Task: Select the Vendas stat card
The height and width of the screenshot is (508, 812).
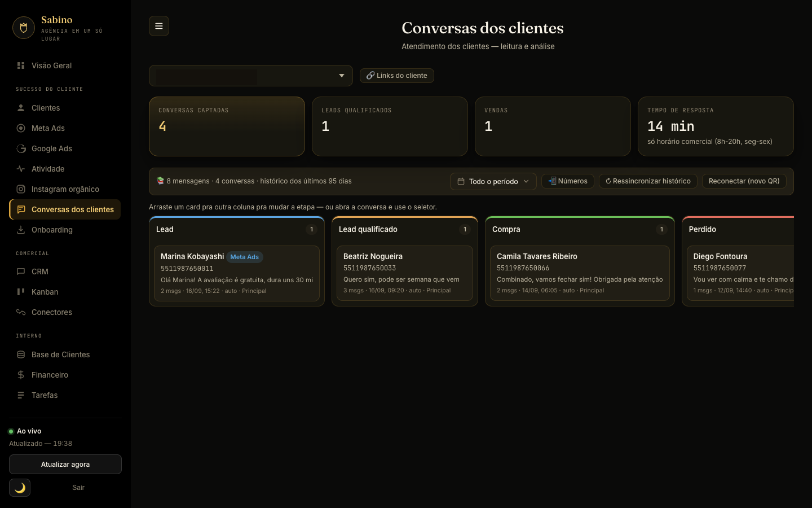Action: (553, 126)
